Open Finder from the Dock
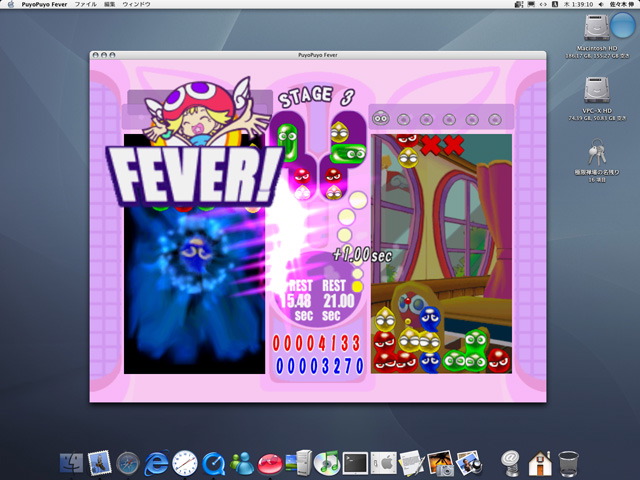The height and width of the screenshot is (480, 640). [71, 463]
